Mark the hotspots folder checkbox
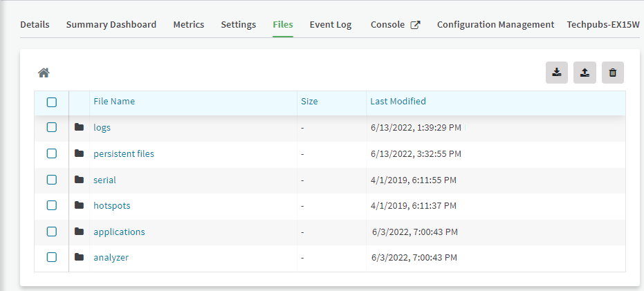This screenshot has height=291, width=644. click(52, 205)
